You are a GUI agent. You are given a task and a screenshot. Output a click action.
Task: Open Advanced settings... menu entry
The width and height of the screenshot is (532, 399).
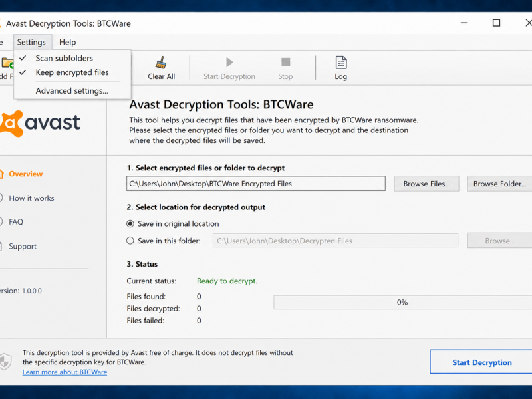[72, 91]
